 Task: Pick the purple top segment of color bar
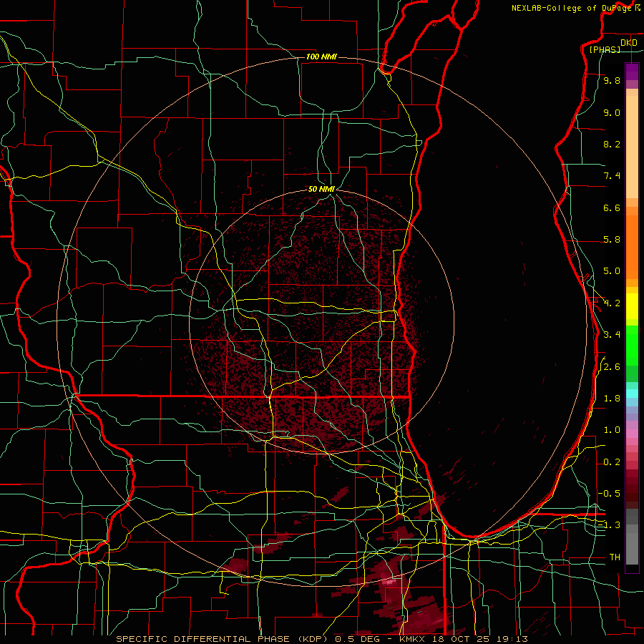pos(632,72)
